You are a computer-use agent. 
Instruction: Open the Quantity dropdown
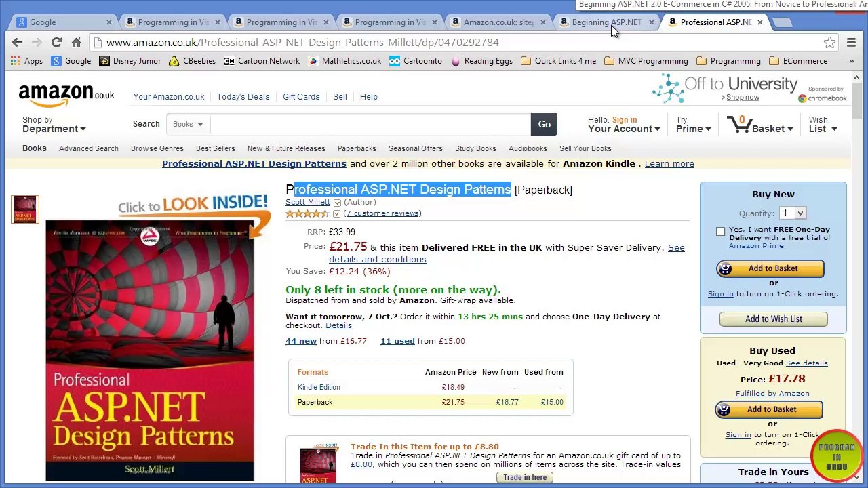793,213
